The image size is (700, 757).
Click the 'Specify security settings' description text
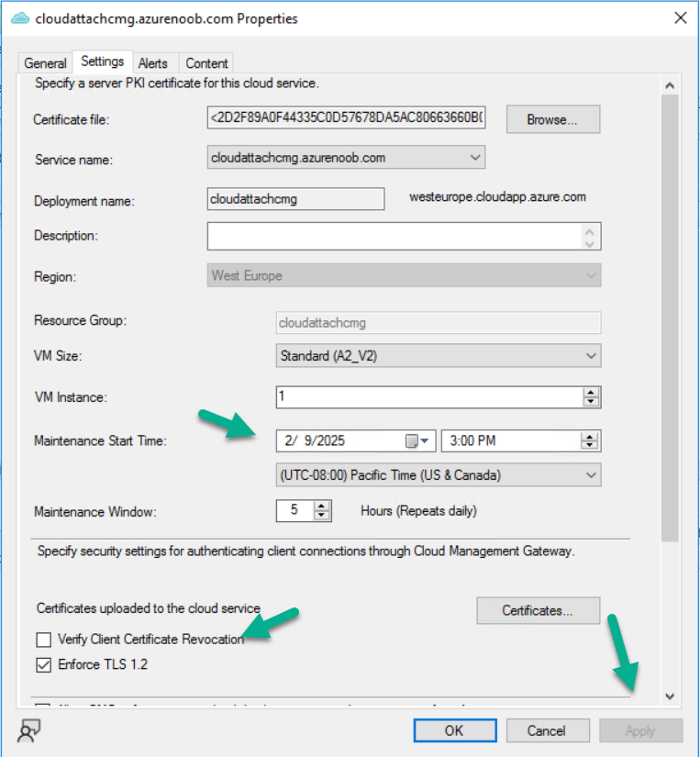(306, 551)
